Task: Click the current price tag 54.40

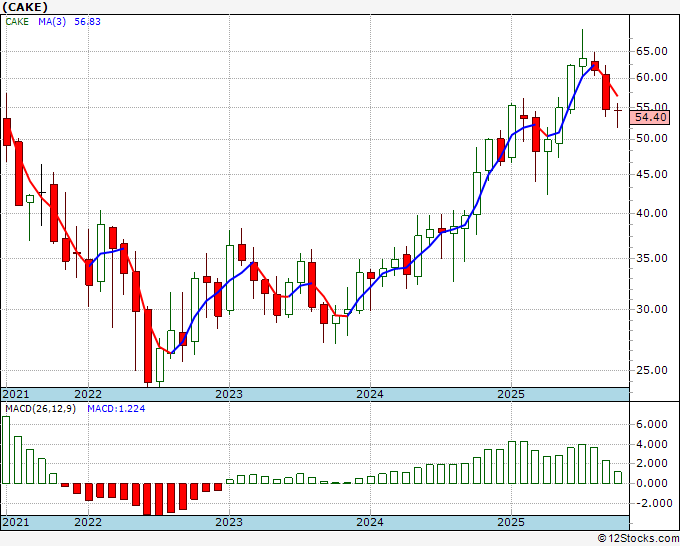Action: click(x=650, y=117)
